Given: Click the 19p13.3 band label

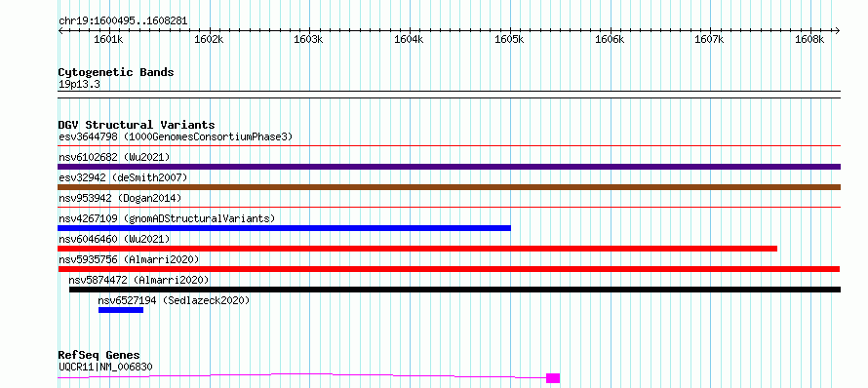Looking at the screenshot, I should coord(79,85).
